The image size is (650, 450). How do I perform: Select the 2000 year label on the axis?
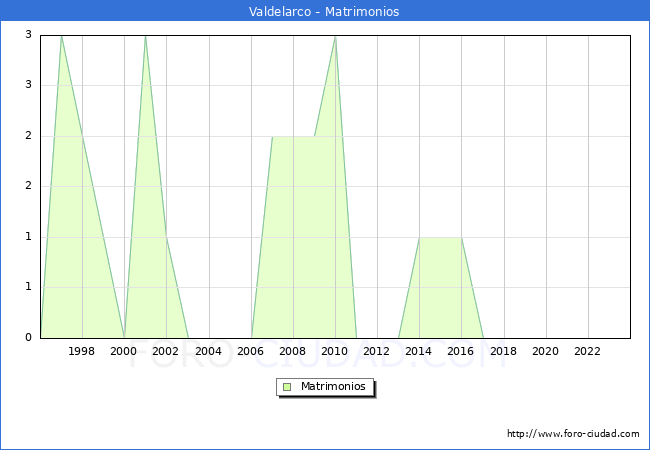point(124,351)
